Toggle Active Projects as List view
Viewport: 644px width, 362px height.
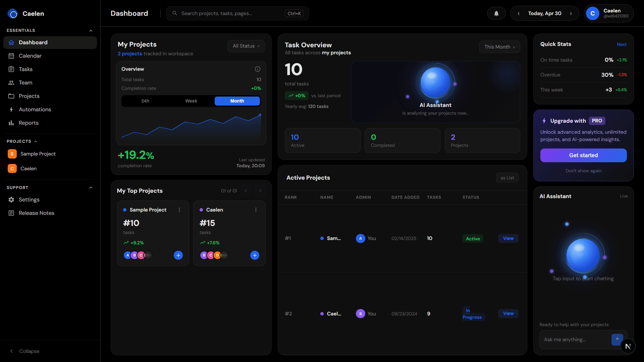click(507, 178)
